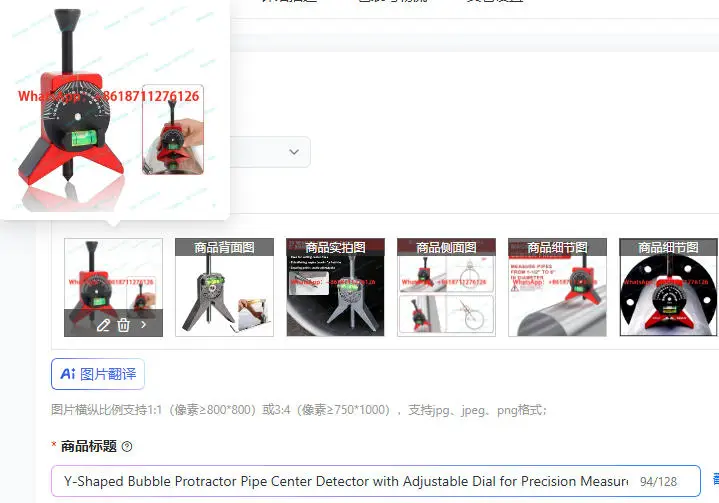Select the 商品实拍图 thumbnail
Screen dimensions: 719x503
pyautogui.click(x=335, y=287)
